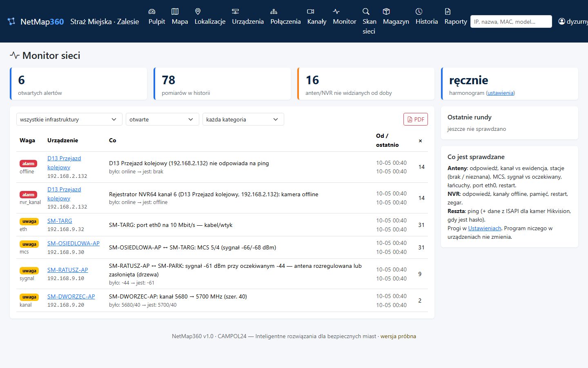Open the Skan sieci magnifier icon
The height and width of the screenshot is (368, 588).
tap(366, 11)
